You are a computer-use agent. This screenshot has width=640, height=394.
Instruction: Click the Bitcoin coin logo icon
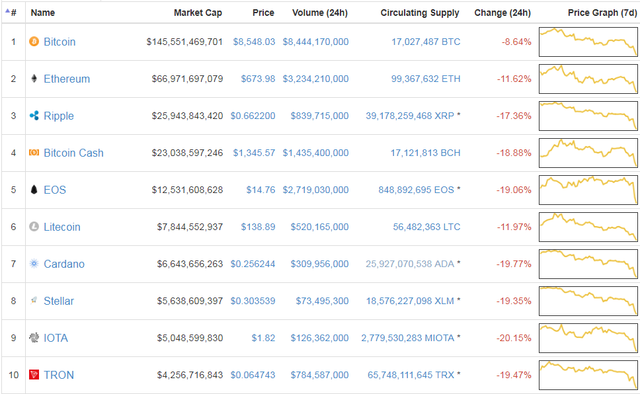click(x=34, y=41)
